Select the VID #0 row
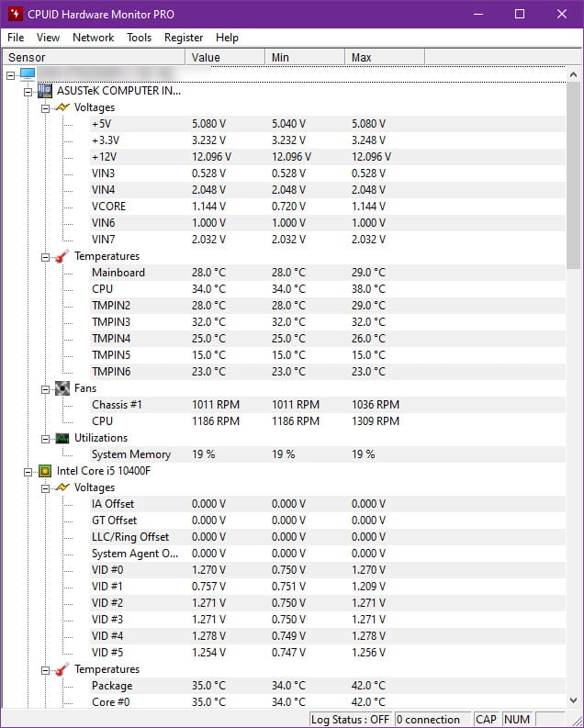This screenshot has height=728, width=584. [328, 570]
